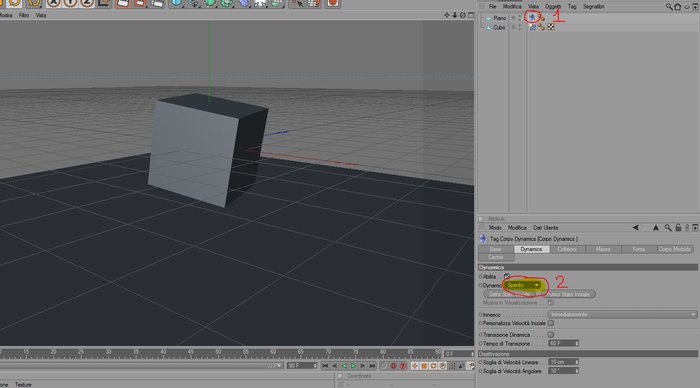The width and height of the screenshot is (700, 388).
Task: Go to the end of the animation
Action: coord(372,366)
